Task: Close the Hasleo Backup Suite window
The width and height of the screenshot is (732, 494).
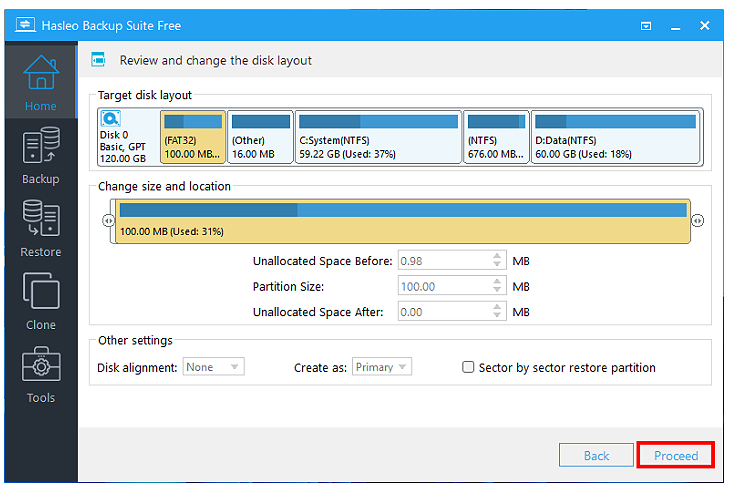Action: pyautogui.click(x=704, y=26)
